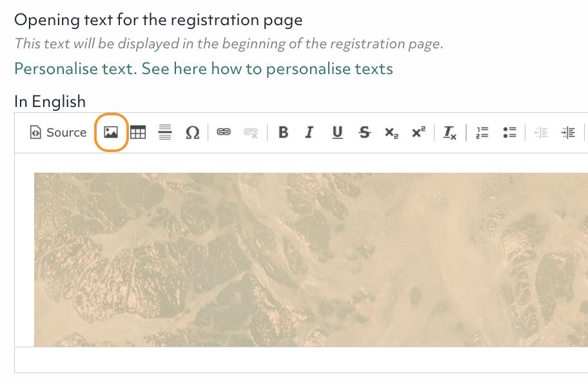Screen dimensions: 588x384
Task: Toggle italic formatting
Action: (x=309, y=132)
